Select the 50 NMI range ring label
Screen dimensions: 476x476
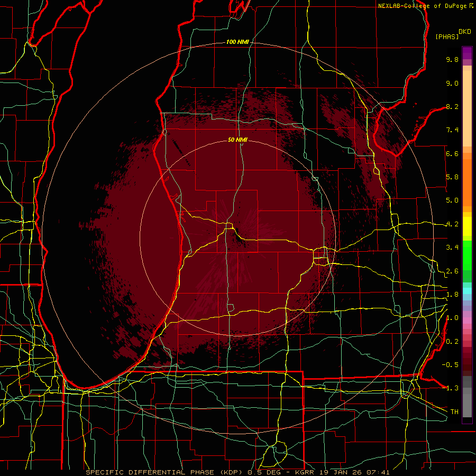(x=237, y=140)
